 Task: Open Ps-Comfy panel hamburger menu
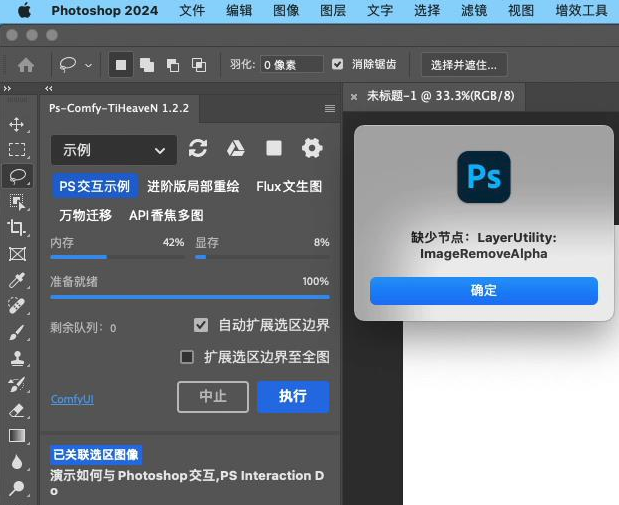(330, 108)
